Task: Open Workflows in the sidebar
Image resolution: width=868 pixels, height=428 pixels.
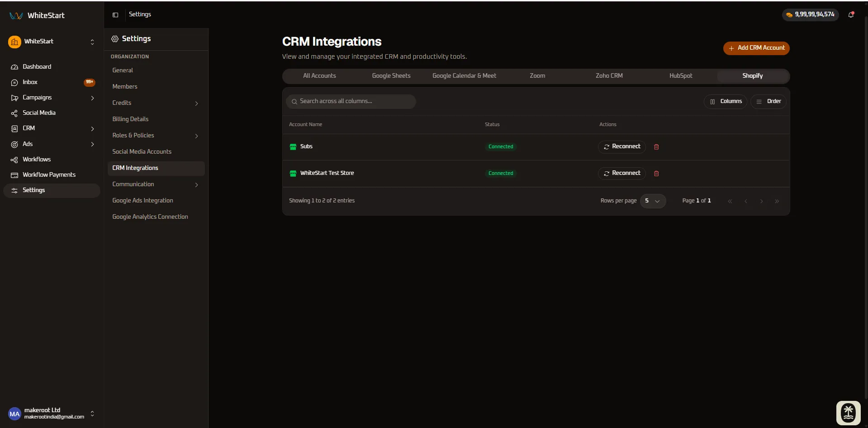Action: point(52,160)
